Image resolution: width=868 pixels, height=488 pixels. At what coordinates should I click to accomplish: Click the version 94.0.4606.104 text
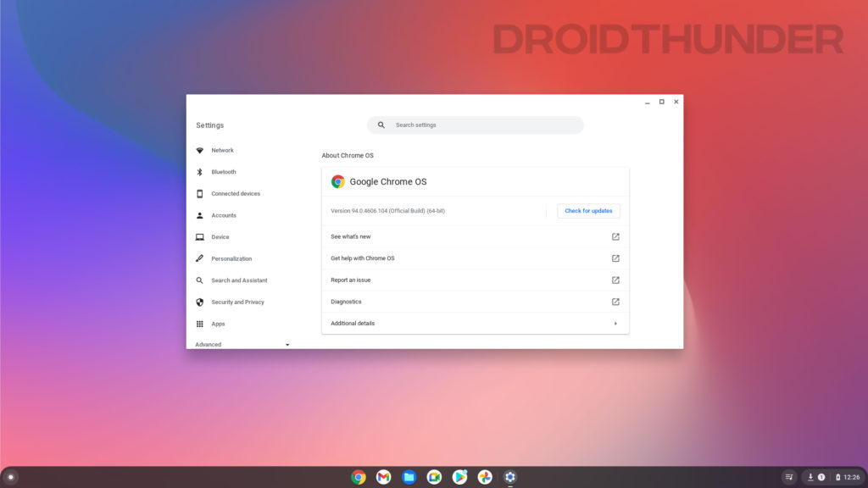387,211
